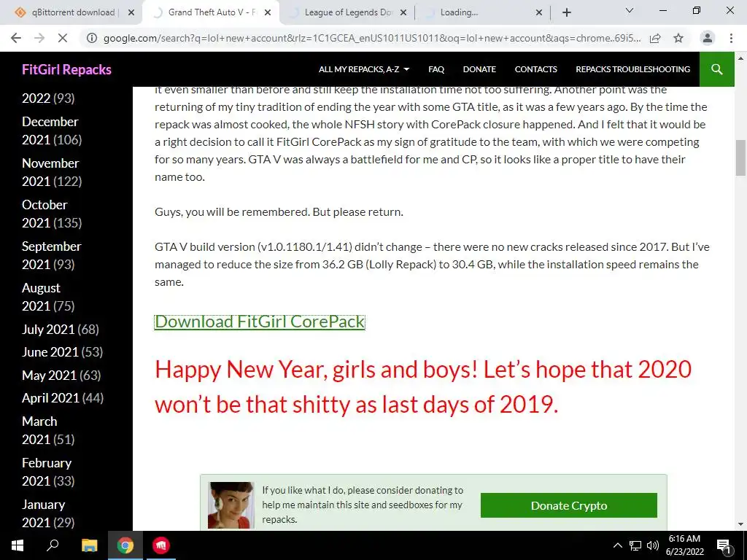Open Chrome three-dot menu

pos(731,38)
